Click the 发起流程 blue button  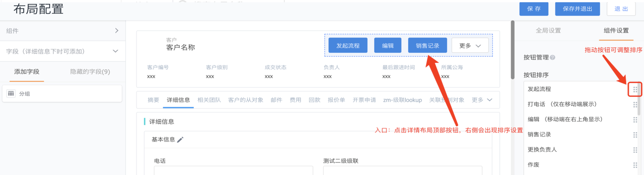click(348, 45)
